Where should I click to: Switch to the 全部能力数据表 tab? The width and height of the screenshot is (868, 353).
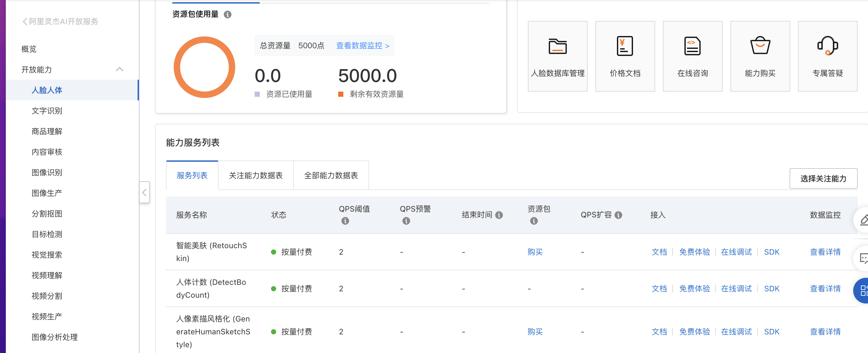pyautogui.click(x=331, y=175)
